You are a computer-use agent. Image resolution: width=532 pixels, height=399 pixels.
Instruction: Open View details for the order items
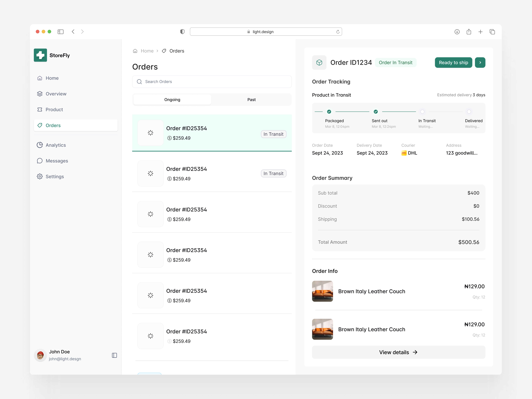coord(398,352)
